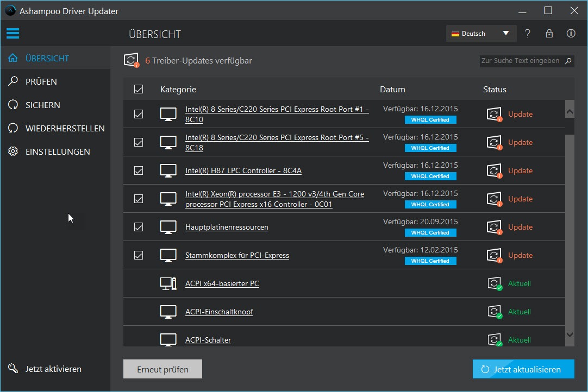Open Stammkomplex für PCI-Express link
This screenshot has width=588, height=392.
pos(237,255)
